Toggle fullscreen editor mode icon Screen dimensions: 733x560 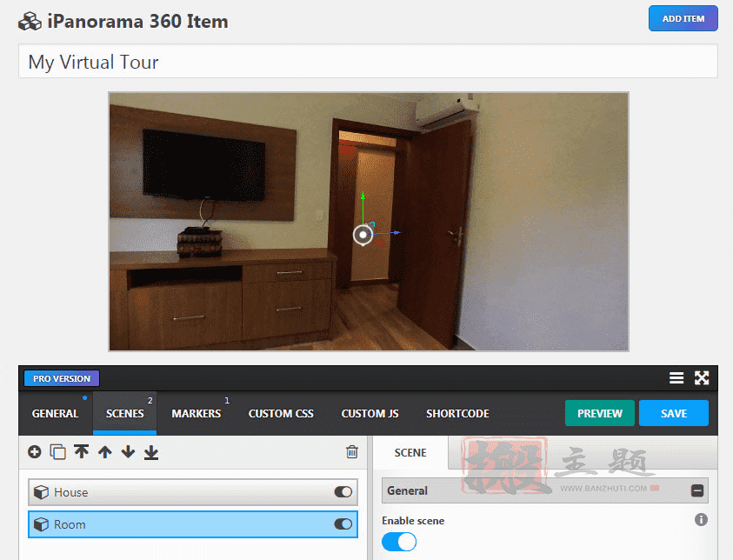click(x=702, y=377)
